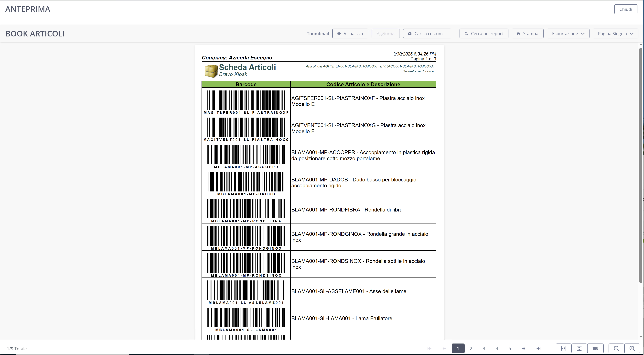Click Codice Articolo e Descrizione header
Screen dimensions: 644x355
click(363, 84)
